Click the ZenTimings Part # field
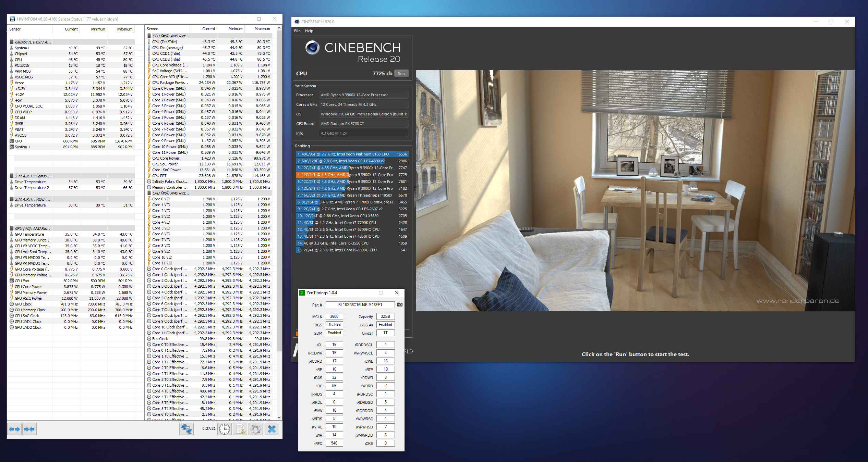This screenshot has height=462, width=868. (x=360, y=305)
